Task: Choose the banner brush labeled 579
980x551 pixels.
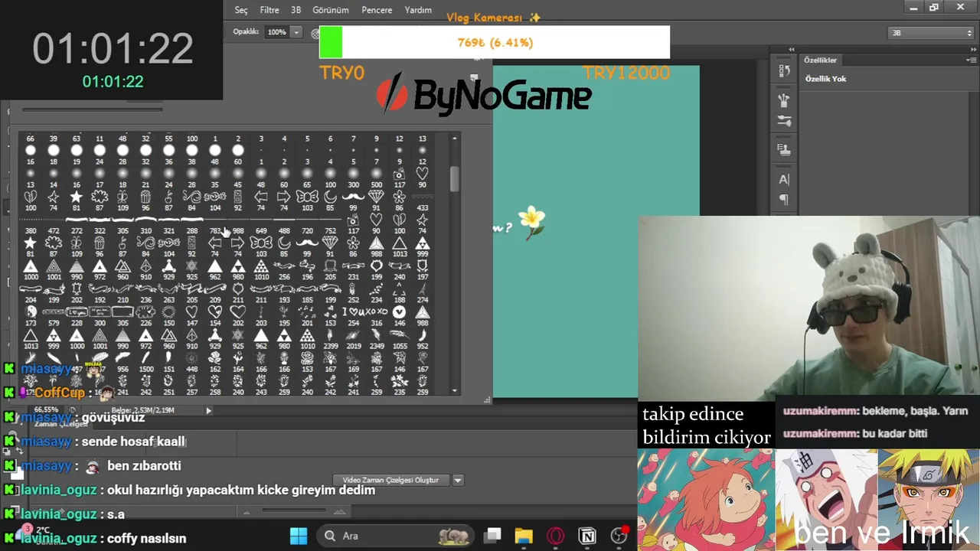Action: coord(54,316)
